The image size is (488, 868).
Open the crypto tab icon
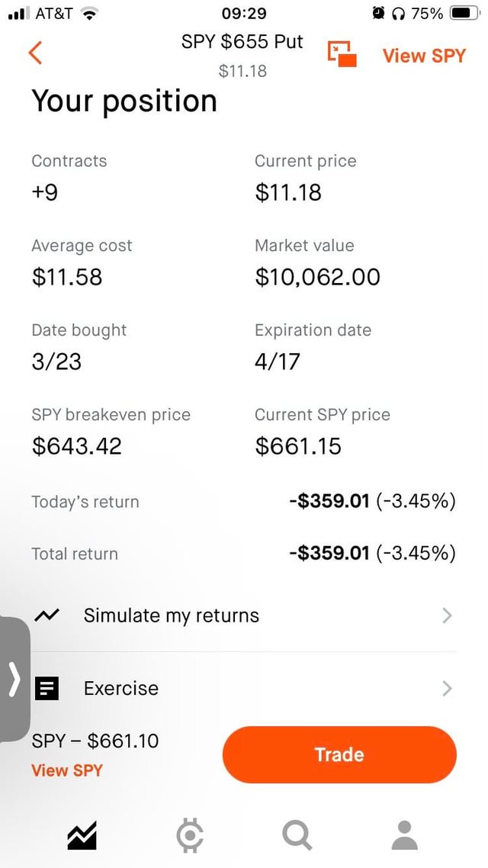190,836
